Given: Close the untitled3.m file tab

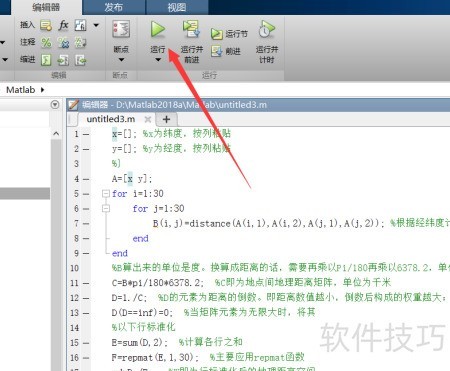Looking at the screenshot, I should pos(148,119).
